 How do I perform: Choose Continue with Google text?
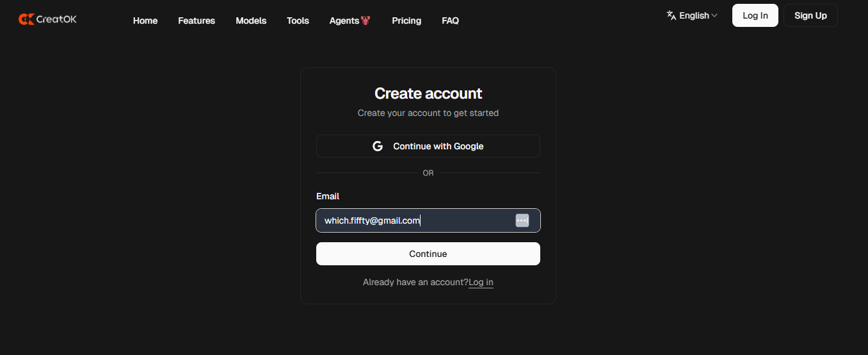(438, 146)
